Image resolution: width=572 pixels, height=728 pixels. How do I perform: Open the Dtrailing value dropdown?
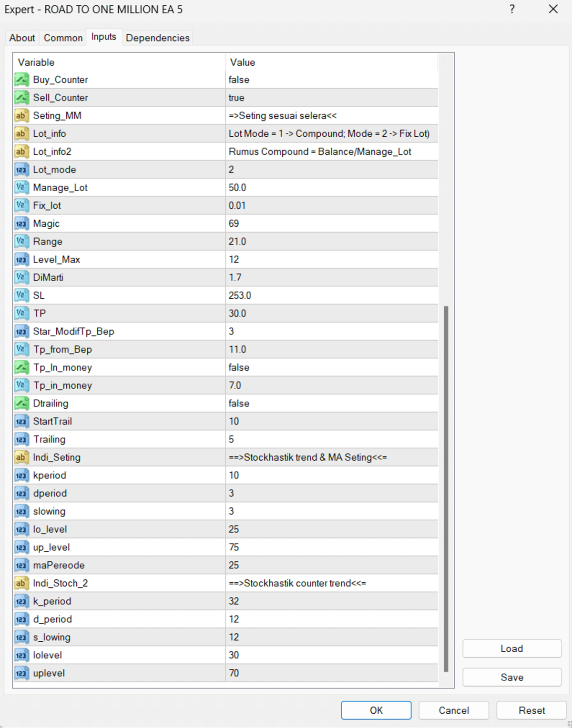point(331,404)
